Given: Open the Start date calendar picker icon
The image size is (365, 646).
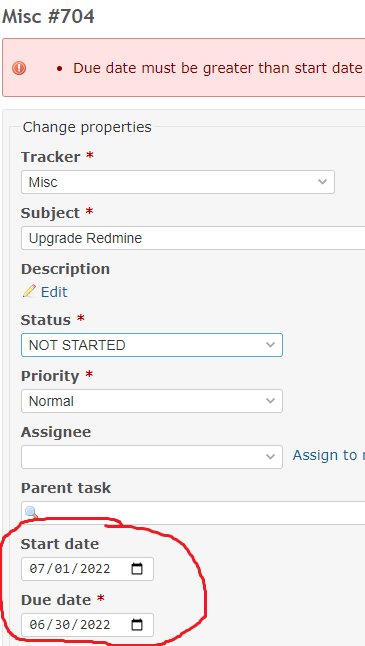Looking at the screenshot, I should pyautogui.click(x=137, y=569).
